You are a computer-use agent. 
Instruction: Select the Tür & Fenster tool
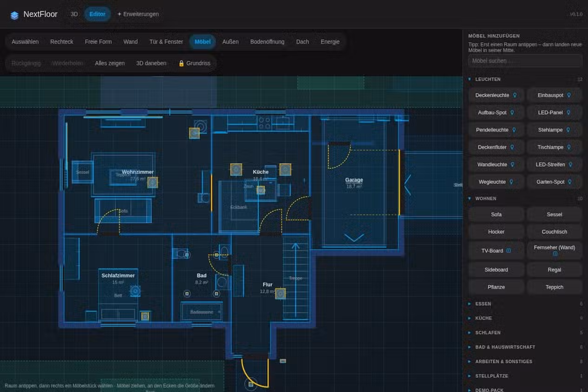[166, 42]
